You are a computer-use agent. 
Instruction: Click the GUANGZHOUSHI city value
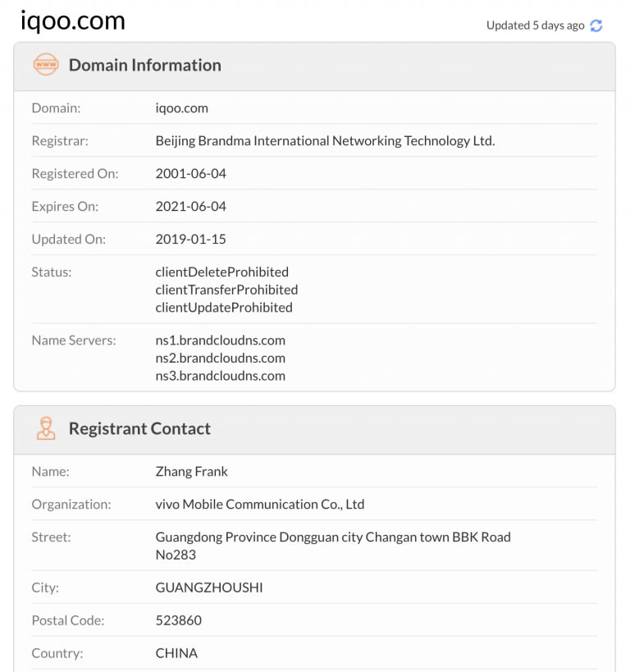coord(209,587)
